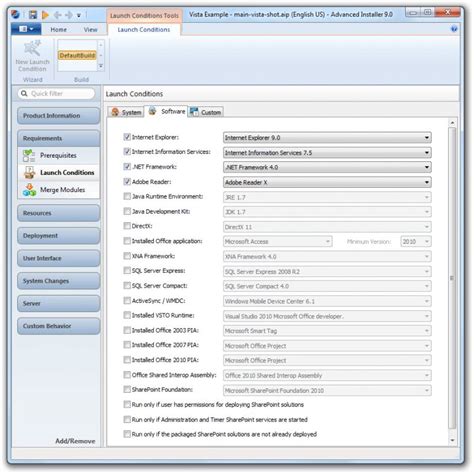Click the Quick filter search icon
474x474 pixels.
[x=24, y=93]
